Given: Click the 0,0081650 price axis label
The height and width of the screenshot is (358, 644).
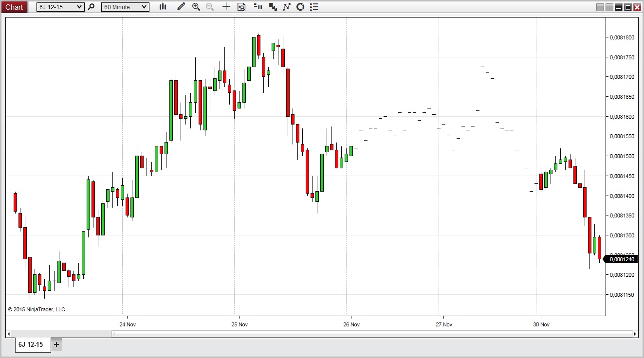Looking at the screenshot, I should [x=621, y=97].
